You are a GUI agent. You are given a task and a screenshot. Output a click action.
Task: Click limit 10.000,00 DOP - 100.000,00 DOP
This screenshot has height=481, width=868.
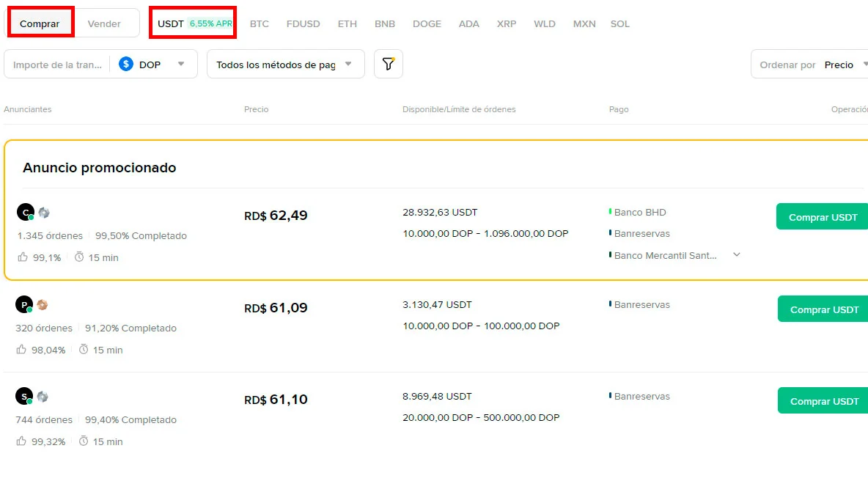[481, 326]
